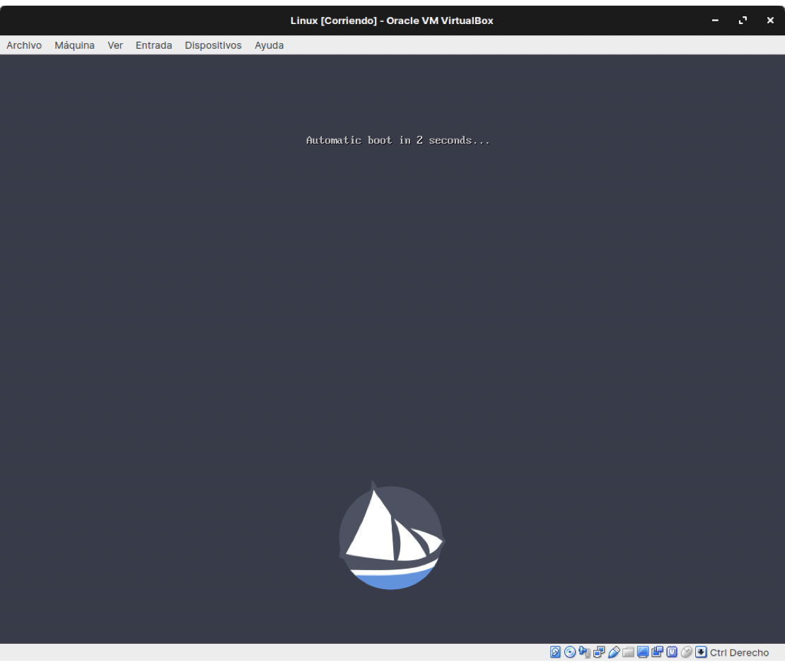The image size is (785, 672).
Task: Open the Ayuda menu
Action: click(269, 45)
